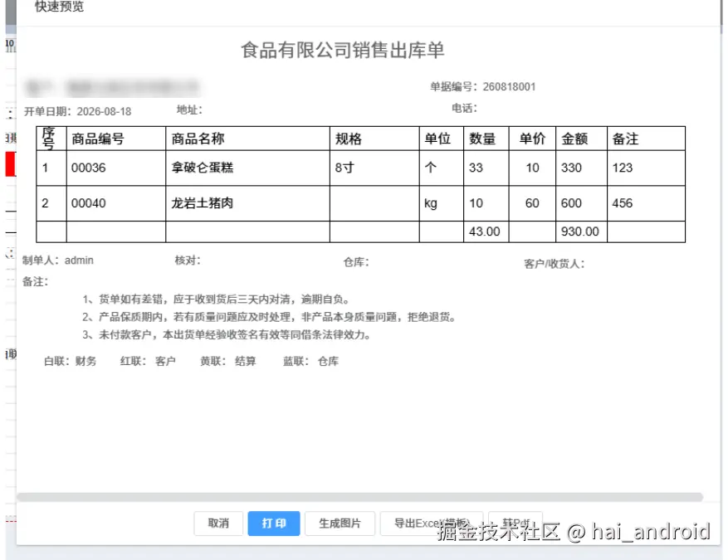
Task: Click product name 龙岩土猪肉
Action: (202, 203)
